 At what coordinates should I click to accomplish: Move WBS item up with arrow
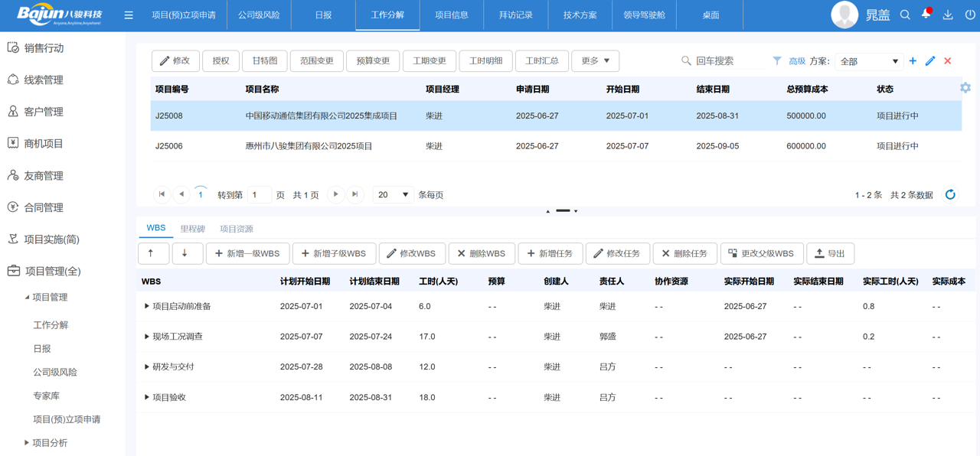coord(152,253)
